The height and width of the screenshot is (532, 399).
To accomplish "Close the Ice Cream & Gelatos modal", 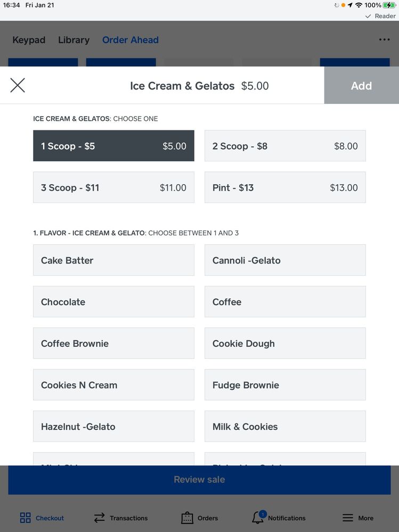I will 18,85.
